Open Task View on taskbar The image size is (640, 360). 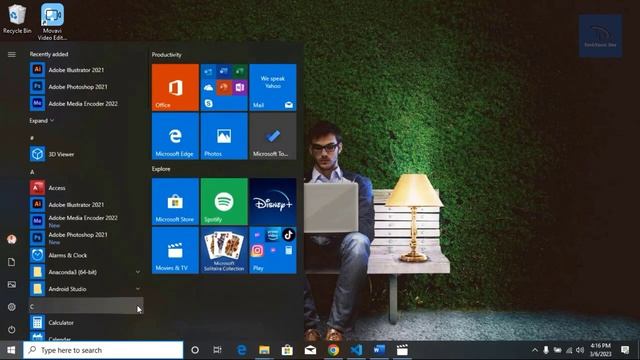click(x=218, y=350)
